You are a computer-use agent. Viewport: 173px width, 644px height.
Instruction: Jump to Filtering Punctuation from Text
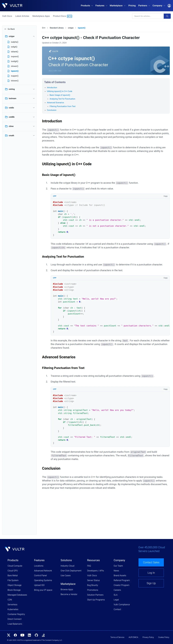pos(62,106)
